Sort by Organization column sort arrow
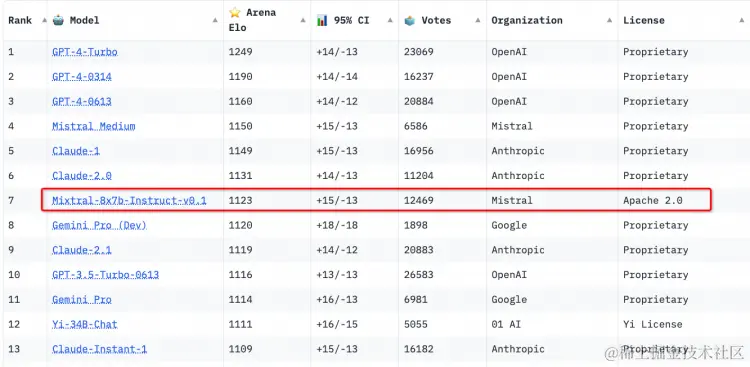Screen dimensions: 750x367 [609, 20]
